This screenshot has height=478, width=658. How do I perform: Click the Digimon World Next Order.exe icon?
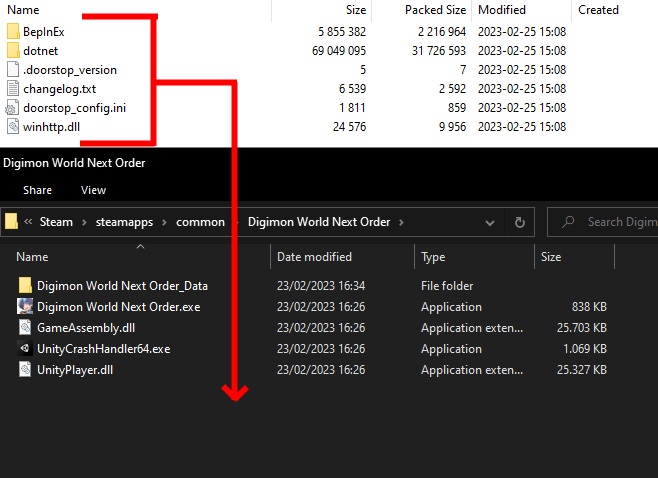[x=25, y=307]
